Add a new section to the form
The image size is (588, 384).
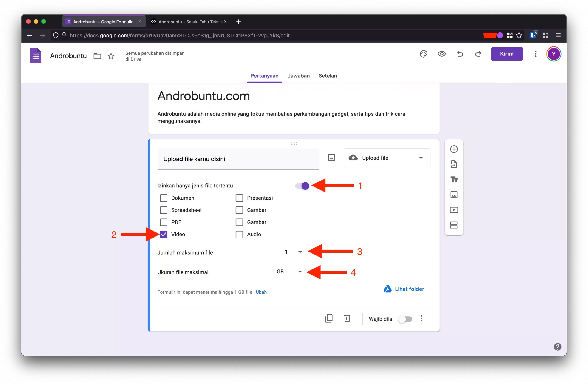454,225
